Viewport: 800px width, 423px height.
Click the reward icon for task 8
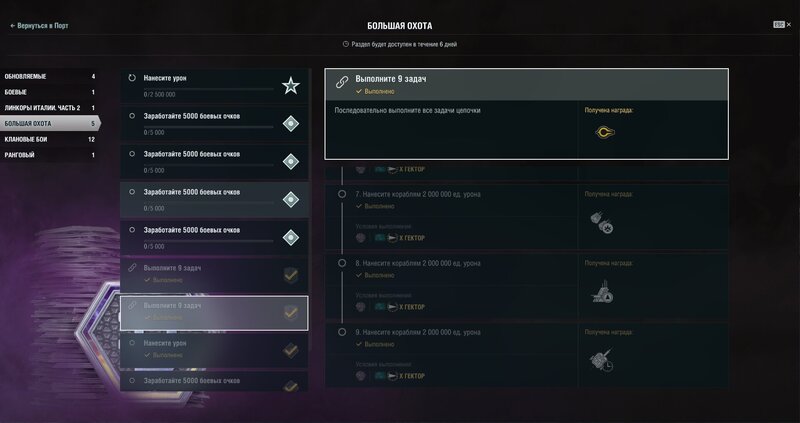click(602, 292)
